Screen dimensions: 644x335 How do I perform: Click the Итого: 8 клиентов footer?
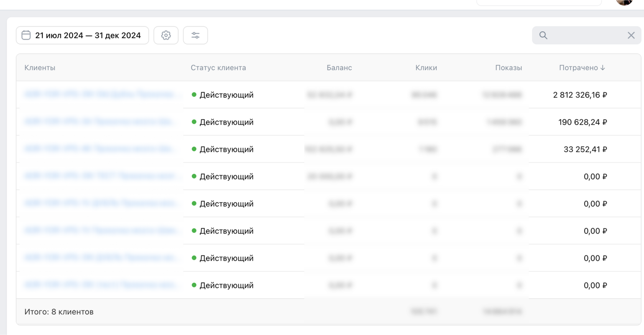tap(59, 312)
